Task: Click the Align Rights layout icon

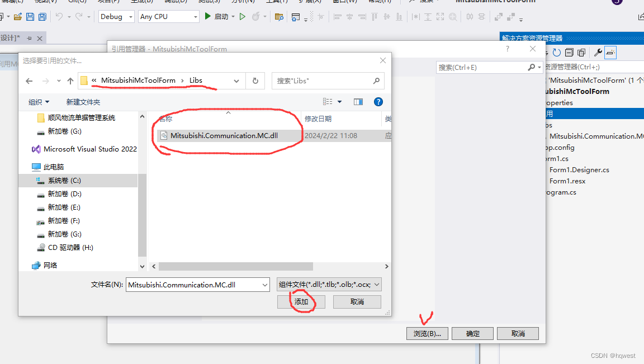Action: [x=362, y=17]
